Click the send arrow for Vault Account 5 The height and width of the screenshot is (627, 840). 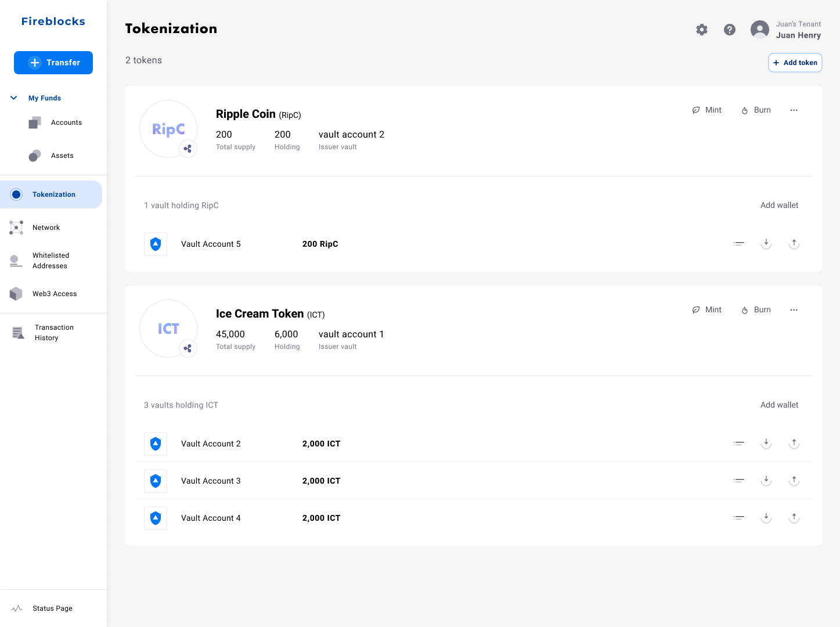[x=794, y=244]
